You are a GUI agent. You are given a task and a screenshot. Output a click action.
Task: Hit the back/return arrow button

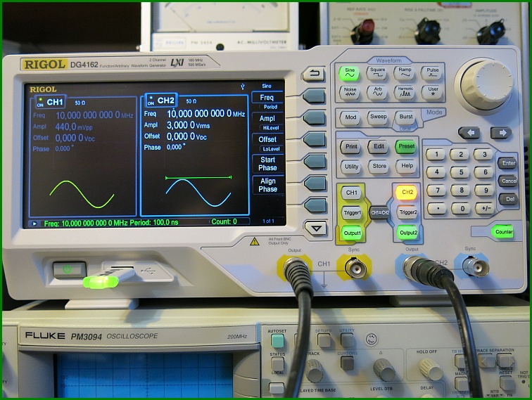tap(314, 75)
